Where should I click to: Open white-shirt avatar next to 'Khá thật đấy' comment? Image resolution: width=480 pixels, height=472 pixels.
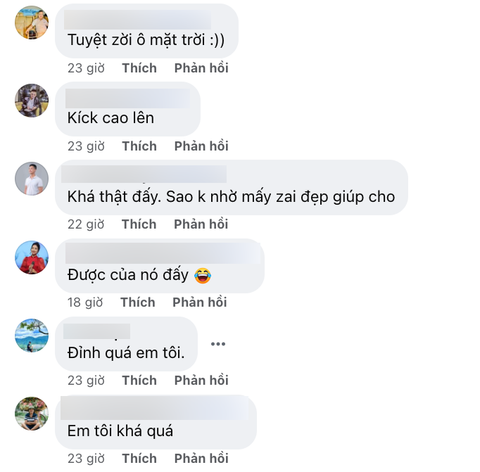pos(32,179)
